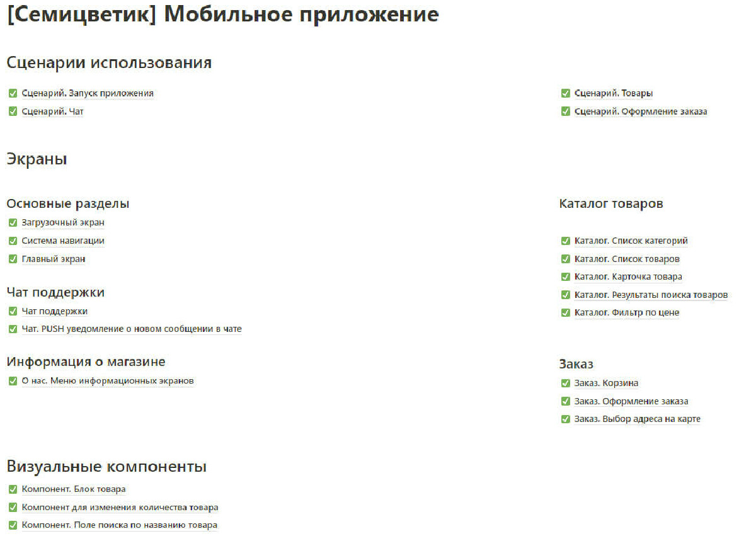Click the 'Информация о магазине' subheading
756x541 pixels.
[86, 362]
